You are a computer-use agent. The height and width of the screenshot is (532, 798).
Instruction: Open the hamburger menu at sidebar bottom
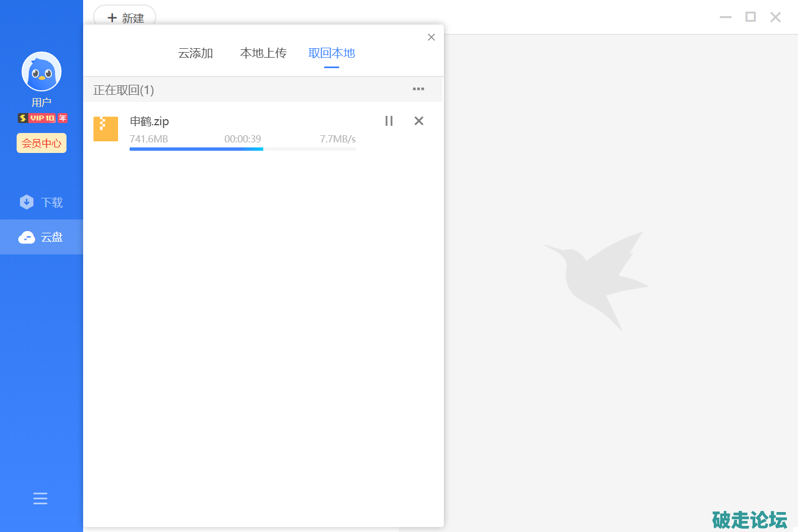[x=40, y=498]
